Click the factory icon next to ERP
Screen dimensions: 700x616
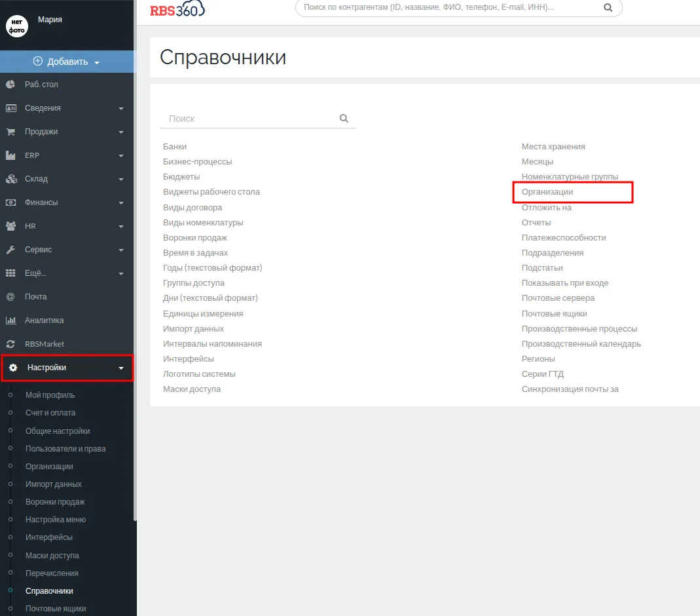click(x=10, y=155)
